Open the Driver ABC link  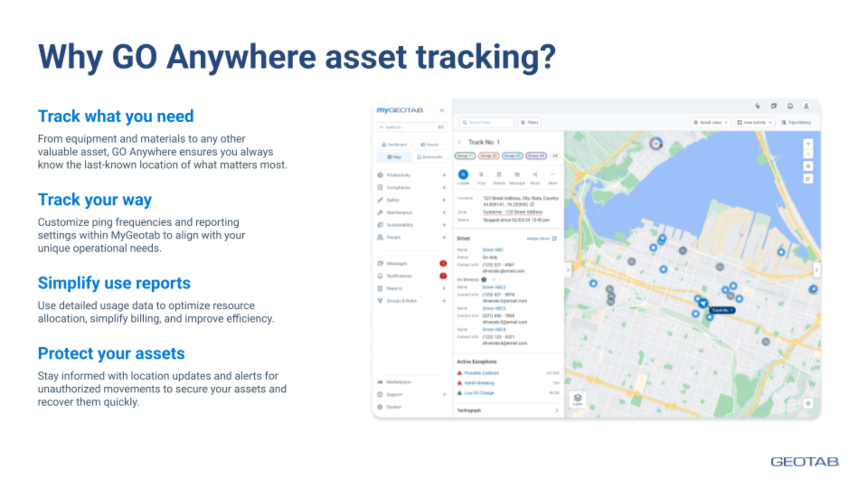pyautogui.click(x=493, y=250)
